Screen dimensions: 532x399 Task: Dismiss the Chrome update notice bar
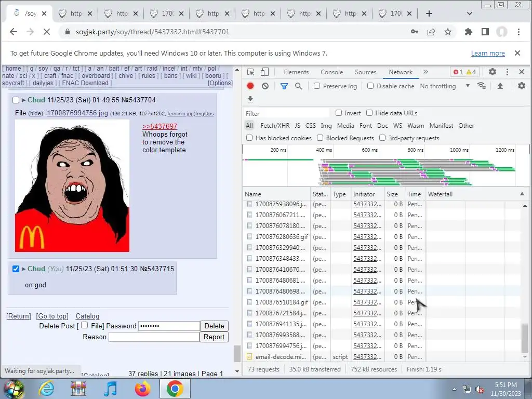tap(517, 53)
